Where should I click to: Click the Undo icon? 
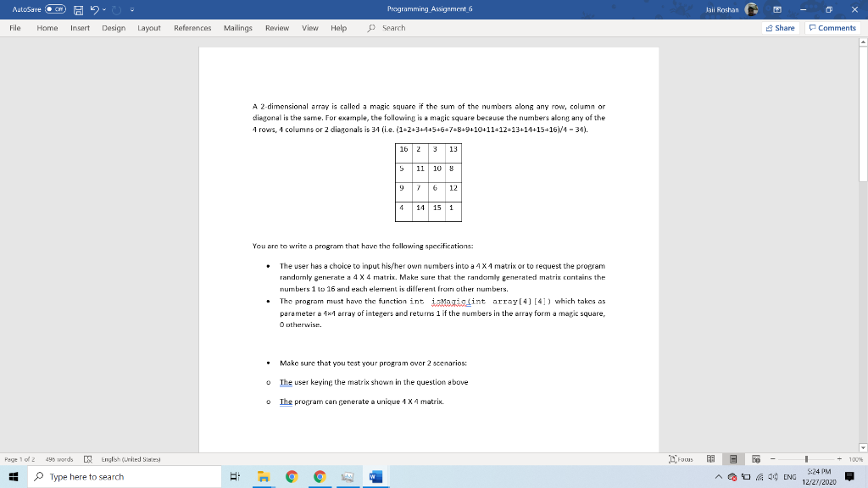click(94, 9)
